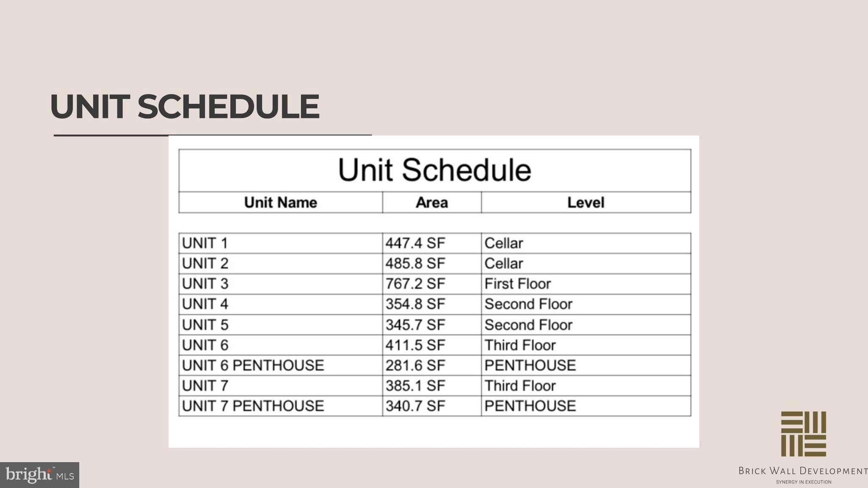The height and width of the screenshot is (488, 868).
Task: Click the 385.1 SF area cell
Action: coord(415,386)
